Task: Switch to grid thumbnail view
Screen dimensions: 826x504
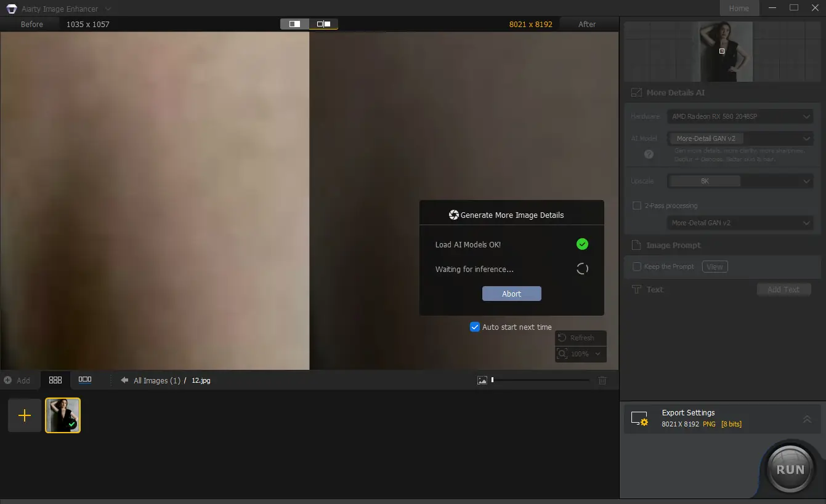Action: point(55,380)
